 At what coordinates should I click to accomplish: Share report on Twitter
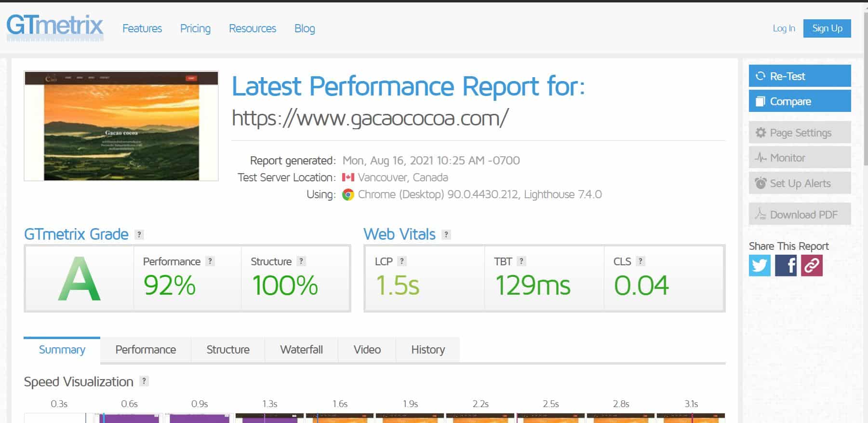pos(760,265)
